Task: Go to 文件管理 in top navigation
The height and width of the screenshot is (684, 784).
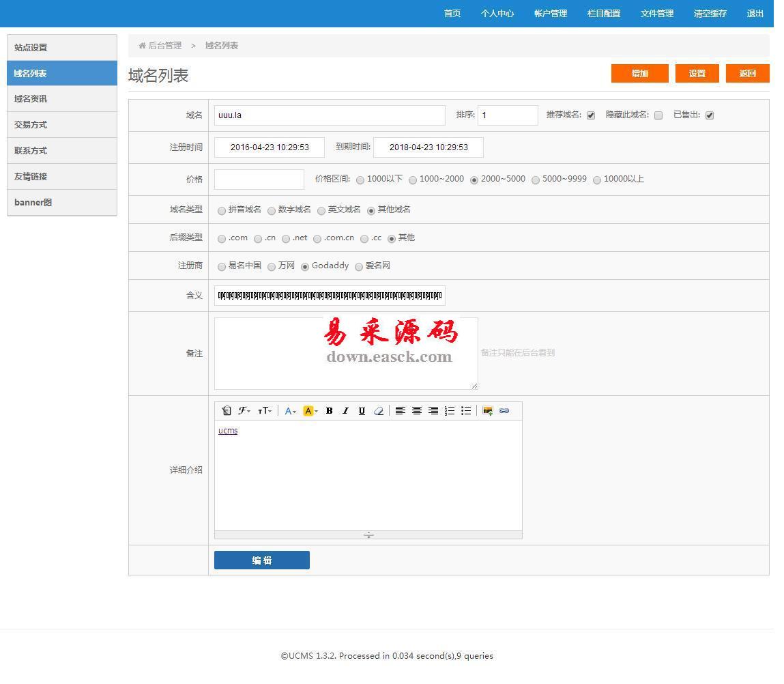Action: [656, 14]
